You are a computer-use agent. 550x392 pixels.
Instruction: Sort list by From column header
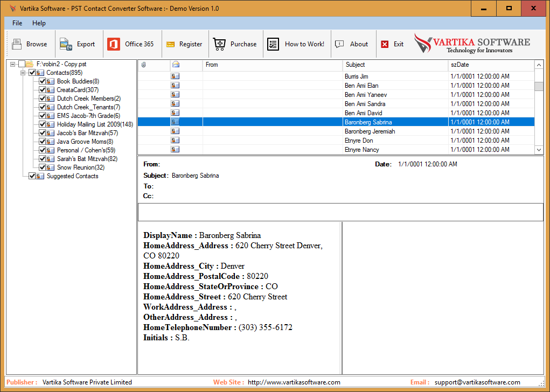(x=273, y=65)
